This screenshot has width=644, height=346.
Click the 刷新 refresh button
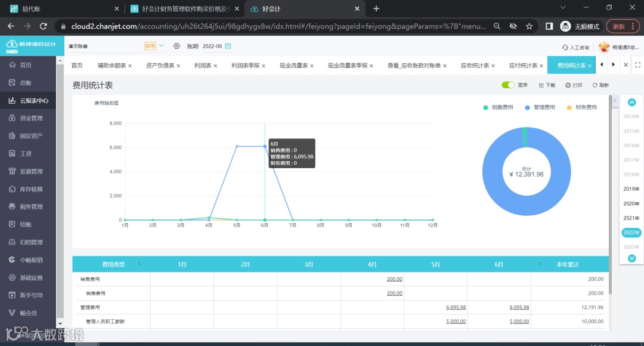tap(600, 85)
